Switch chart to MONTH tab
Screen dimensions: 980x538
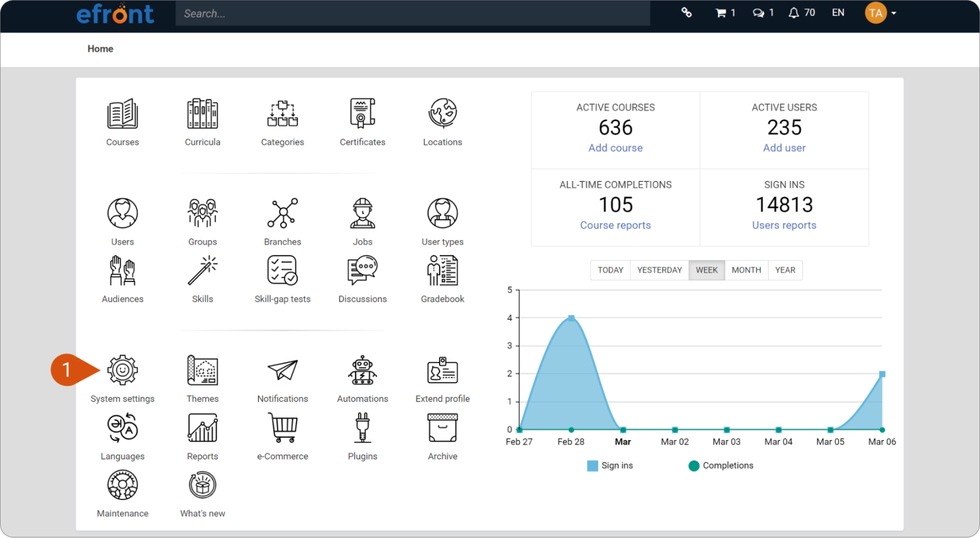tap(746, 270)
